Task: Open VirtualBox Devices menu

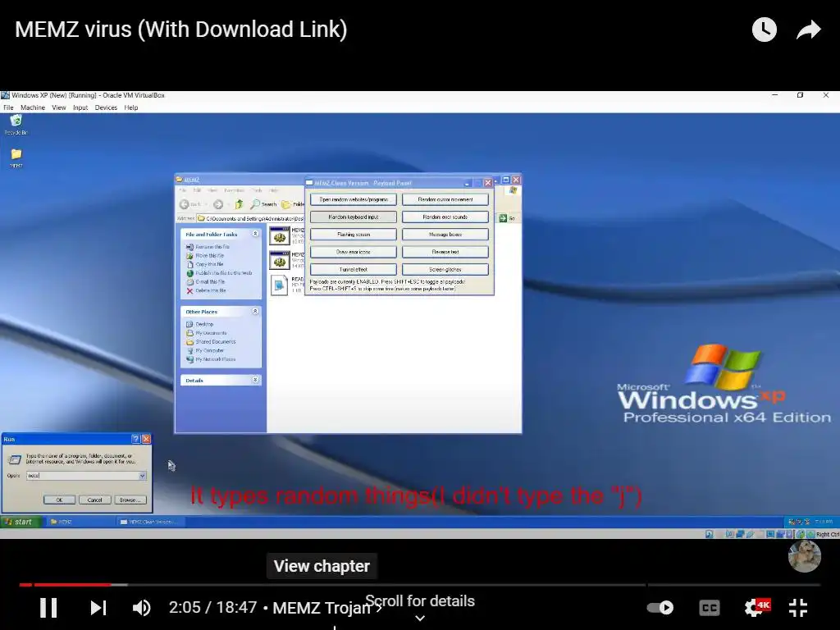Action: point(106,107)
